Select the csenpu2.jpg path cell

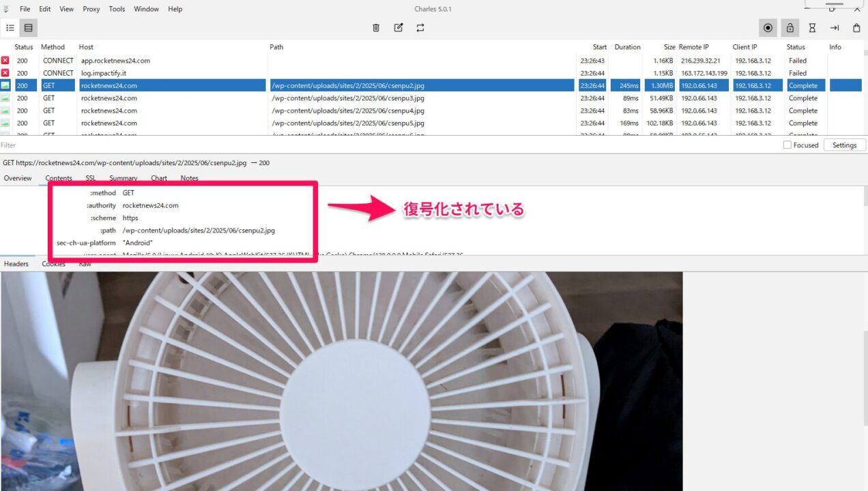coord(422,86)
